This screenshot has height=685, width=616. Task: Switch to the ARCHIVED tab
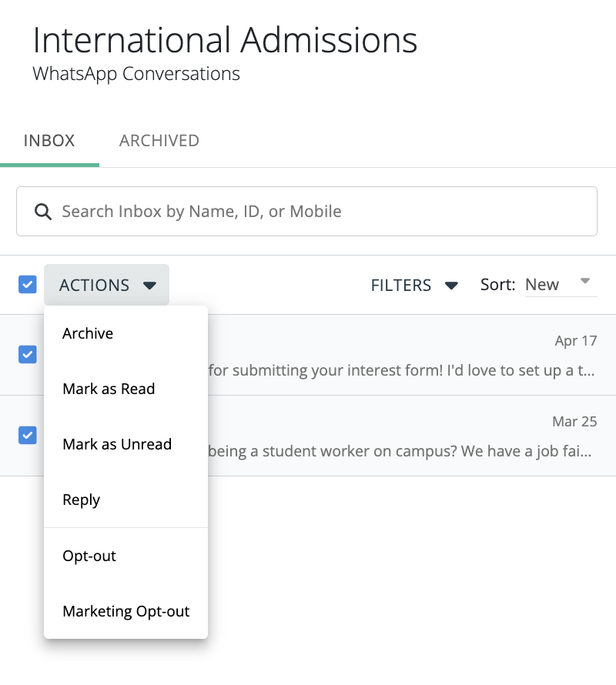[159, 141]
